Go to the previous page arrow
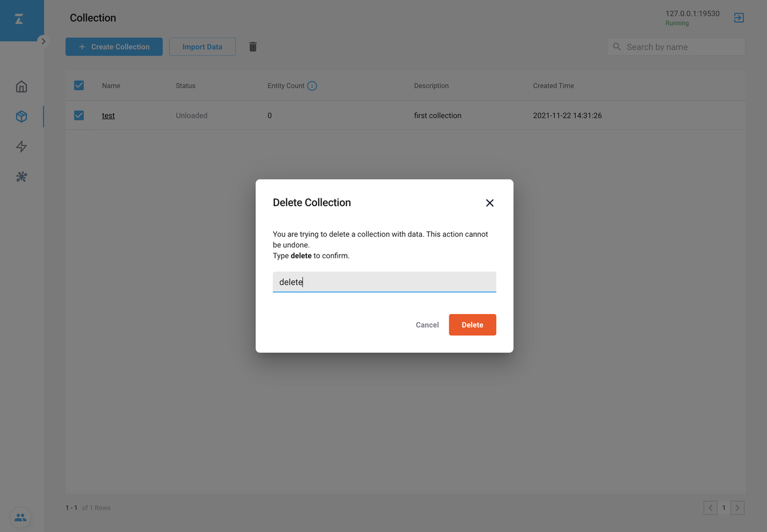The height and width of the screenshot is (532, 767). [710, 508]
